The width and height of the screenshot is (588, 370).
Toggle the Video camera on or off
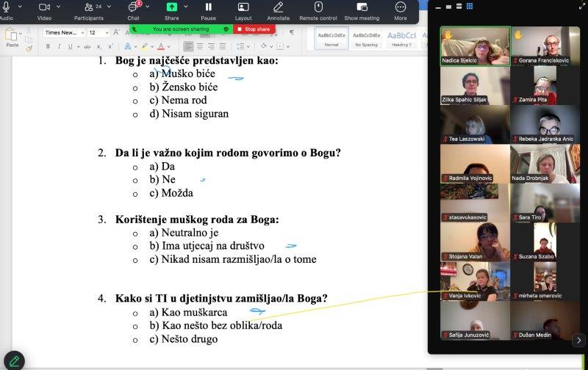(44, 7)
